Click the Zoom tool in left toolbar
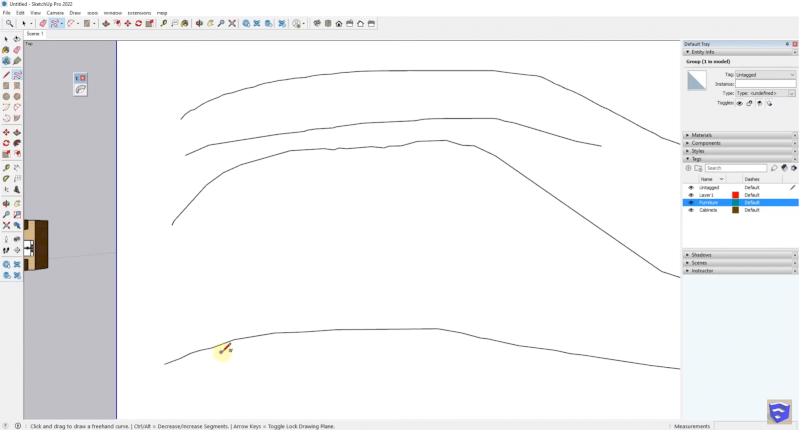800x430 pixels. 6,214
